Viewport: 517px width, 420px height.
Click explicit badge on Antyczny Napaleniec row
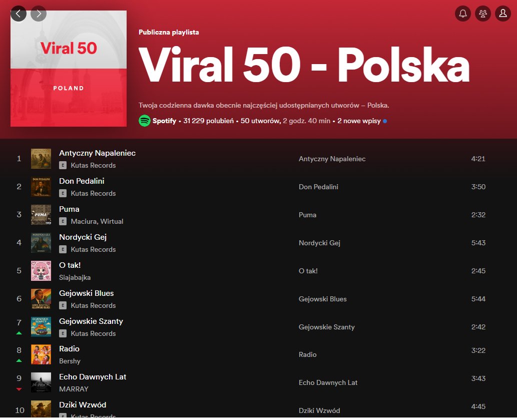point(63,165)
